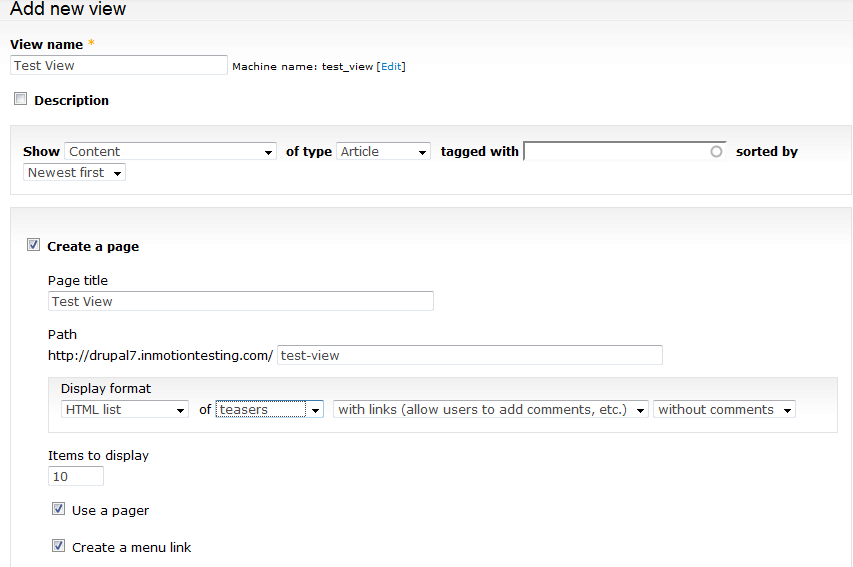Open the Newest first sort dropdown

click(x=75, y=173)
